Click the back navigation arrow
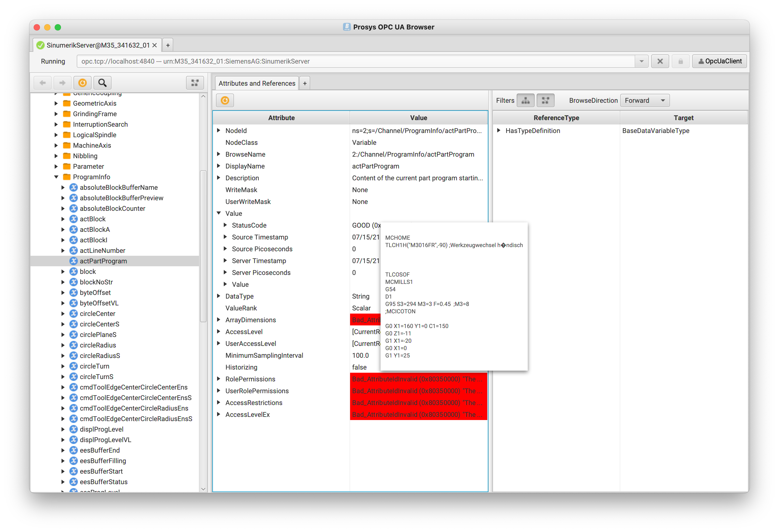Screen dimensions: 779x532 [x=43, y=83]
